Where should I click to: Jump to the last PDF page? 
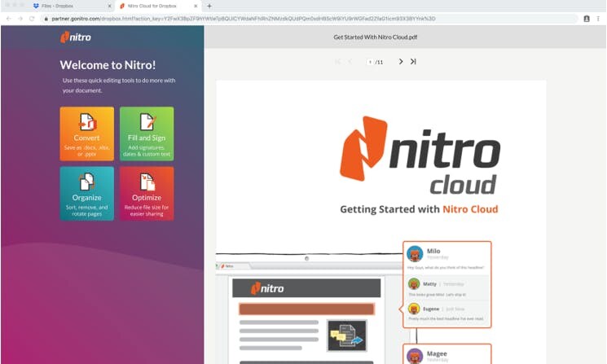click(413, 62)
